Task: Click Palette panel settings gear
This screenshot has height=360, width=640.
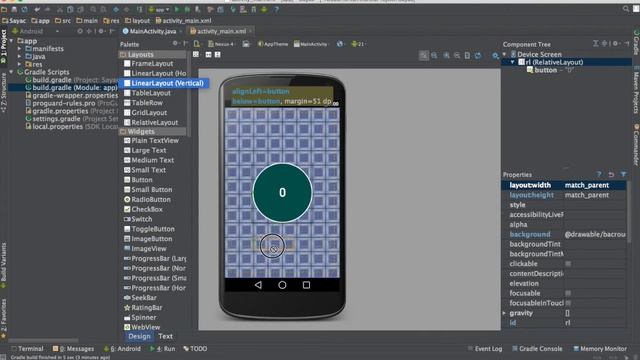Action: pyautogui.click(x=175, y=43)
